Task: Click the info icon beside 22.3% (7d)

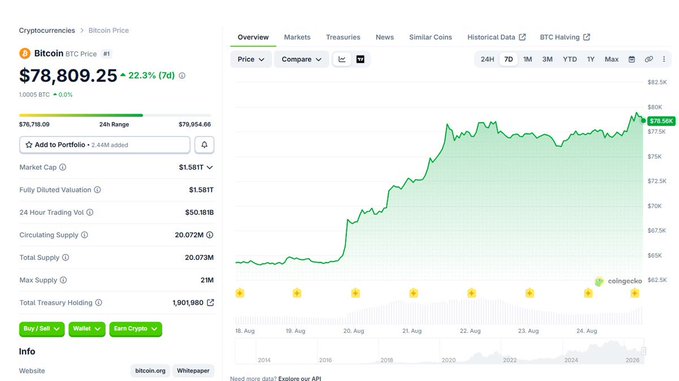Action: pos(182,76)
